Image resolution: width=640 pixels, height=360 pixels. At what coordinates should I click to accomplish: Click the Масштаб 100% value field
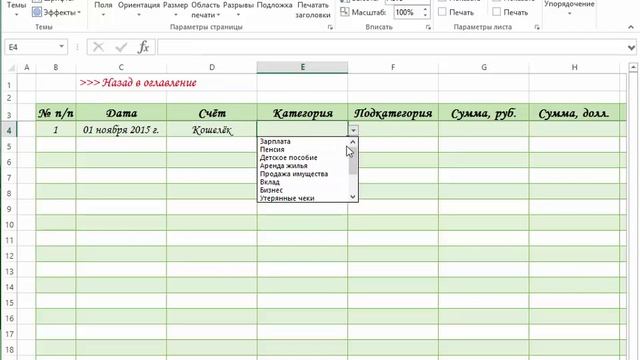pyautogui.click(x=407, y=12)
